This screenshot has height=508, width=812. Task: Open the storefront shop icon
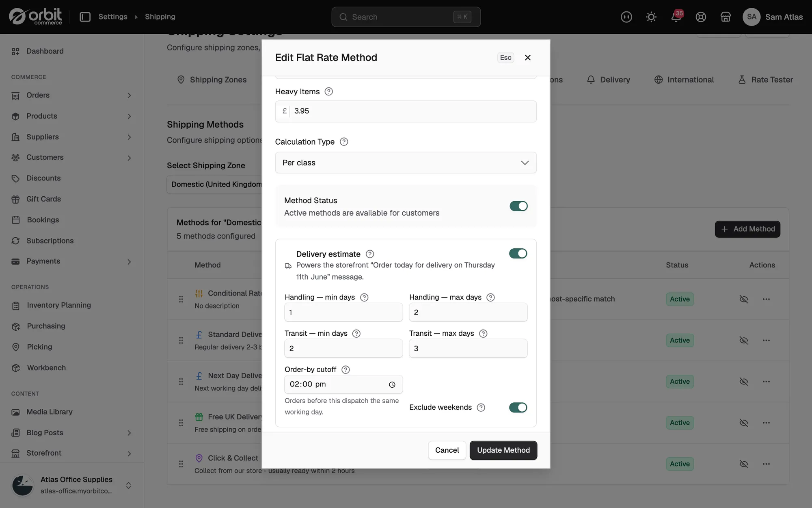tap(726, 17)
